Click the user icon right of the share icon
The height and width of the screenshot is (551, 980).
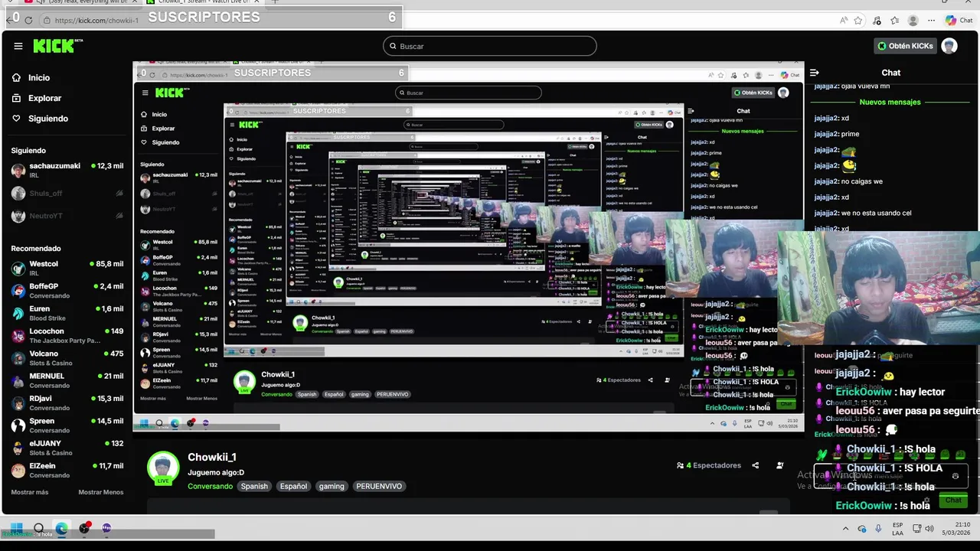[x=780, y=465]
